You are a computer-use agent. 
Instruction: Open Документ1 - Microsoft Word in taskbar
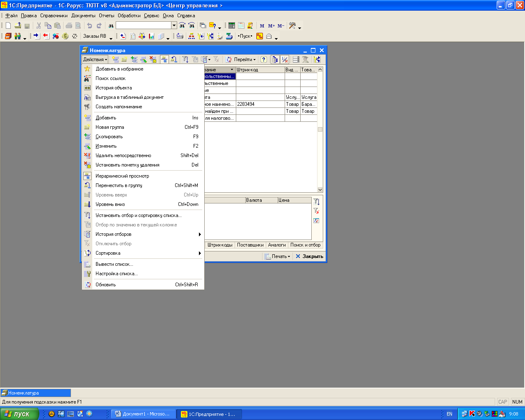click(144, 414)
